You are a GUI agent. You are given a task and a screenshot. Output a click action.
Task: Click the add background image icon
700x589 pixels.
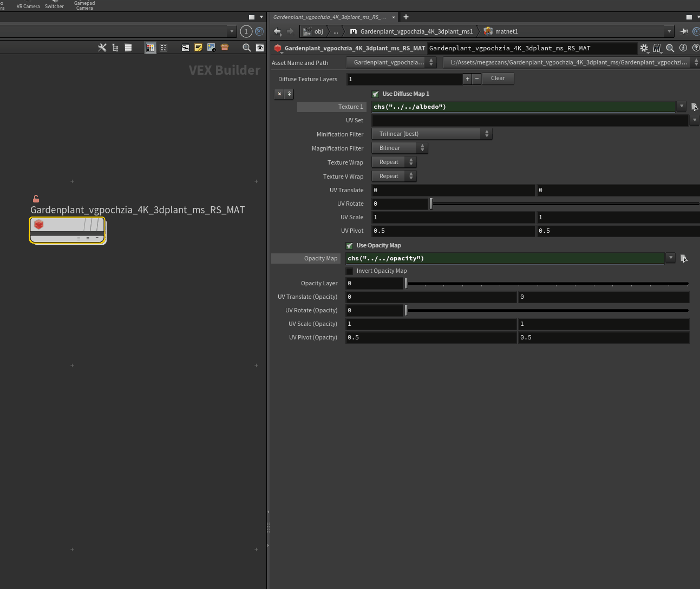coord(211,48)
